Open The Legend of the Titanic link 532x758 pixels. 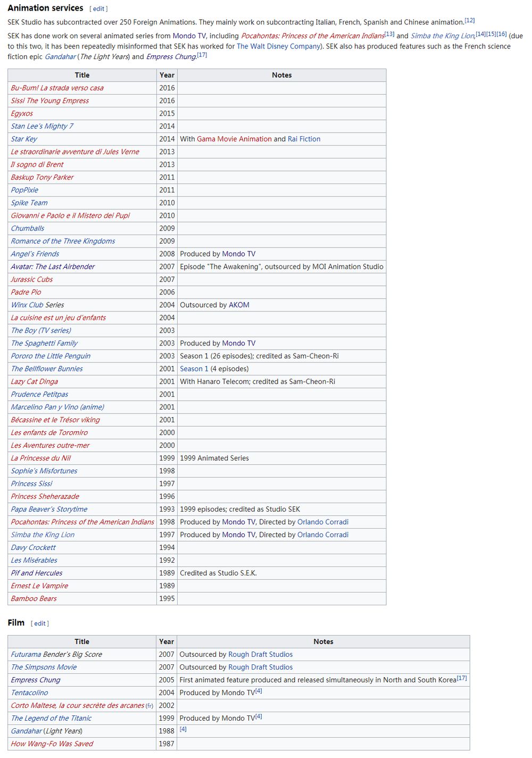pyautogui.click(x=51, y=718)
